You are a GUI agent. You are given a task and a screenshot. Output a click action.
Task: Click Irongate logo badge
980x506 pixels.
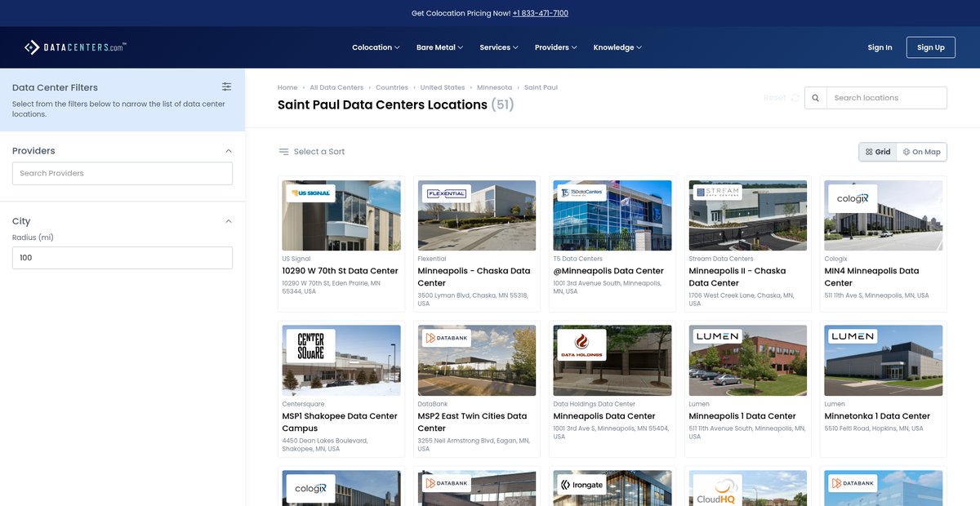582,484
